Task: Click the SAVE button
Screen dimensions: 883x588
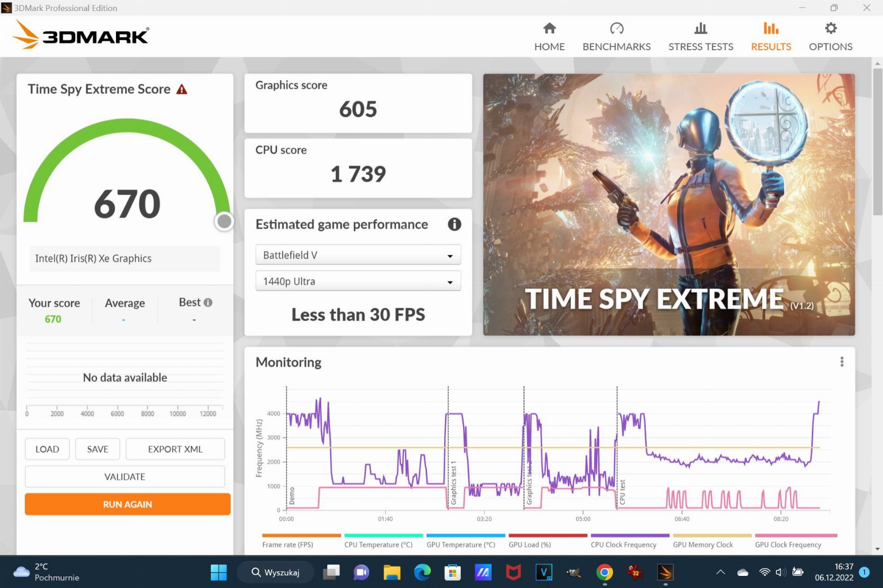Action: pyautogui.click(x=98, y=449)
